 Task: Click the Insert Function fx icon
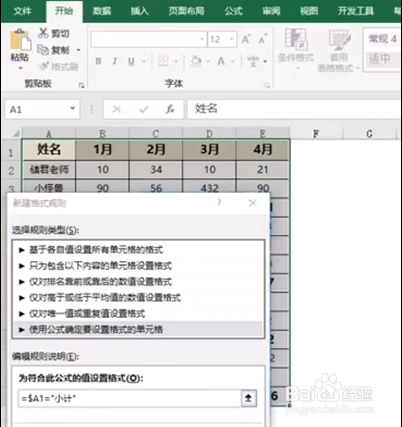[x=170, y=109]
